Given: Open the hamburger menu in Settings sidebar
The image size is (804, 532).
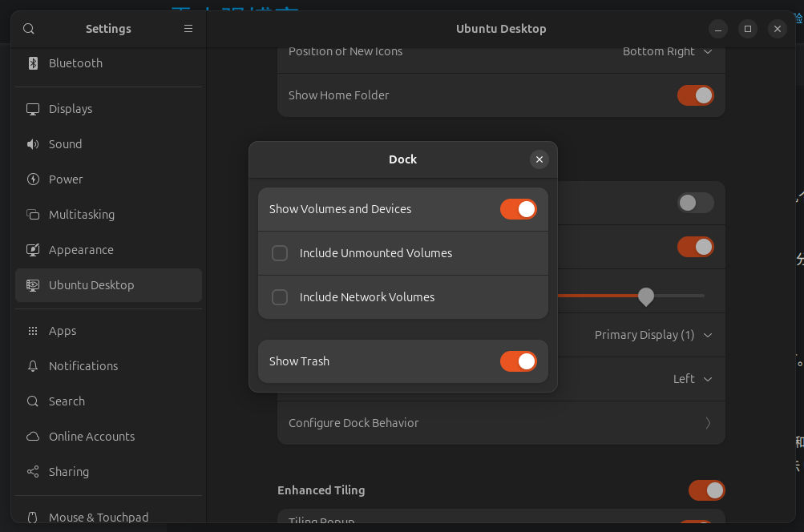Looking at the screenshot, I should 188,29.
